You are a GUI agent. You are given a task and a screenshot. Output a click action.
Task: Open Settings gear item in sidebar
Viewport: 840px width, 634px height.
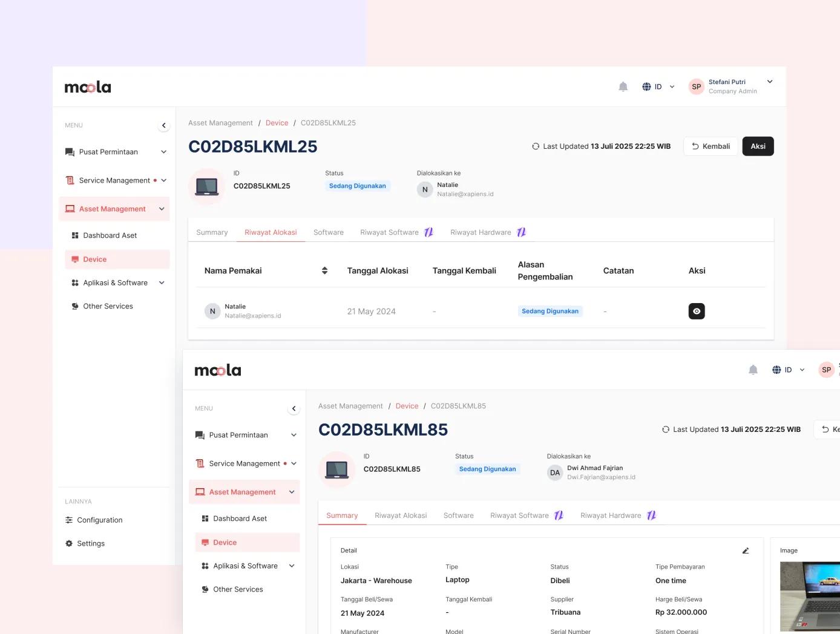[91, 543]
